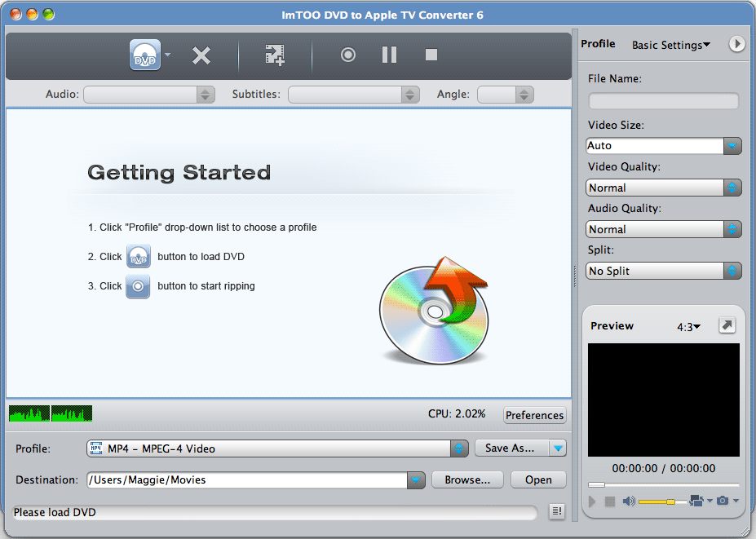
Task: Click the File Name input field
Action: pyautogui.click(x=662, y=100)
